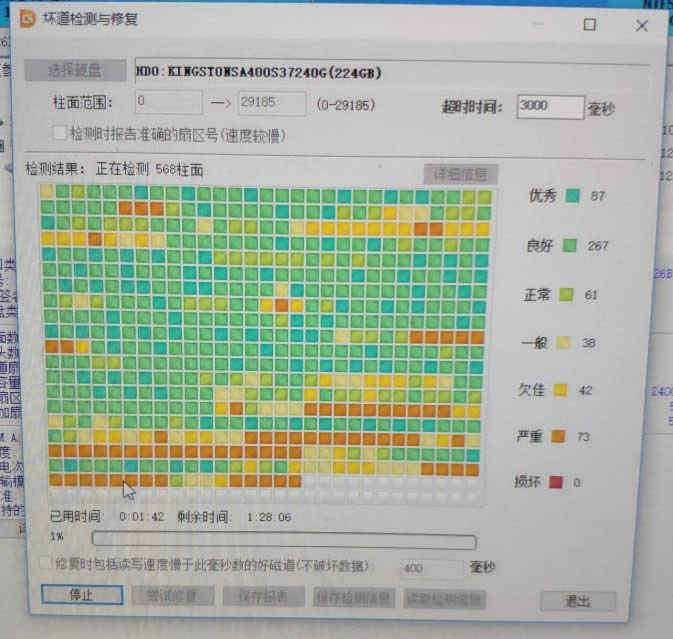The height and width of the screenshot is (639, 673).
Task: Click the 保存报表 button
Action: click(263, 597)
